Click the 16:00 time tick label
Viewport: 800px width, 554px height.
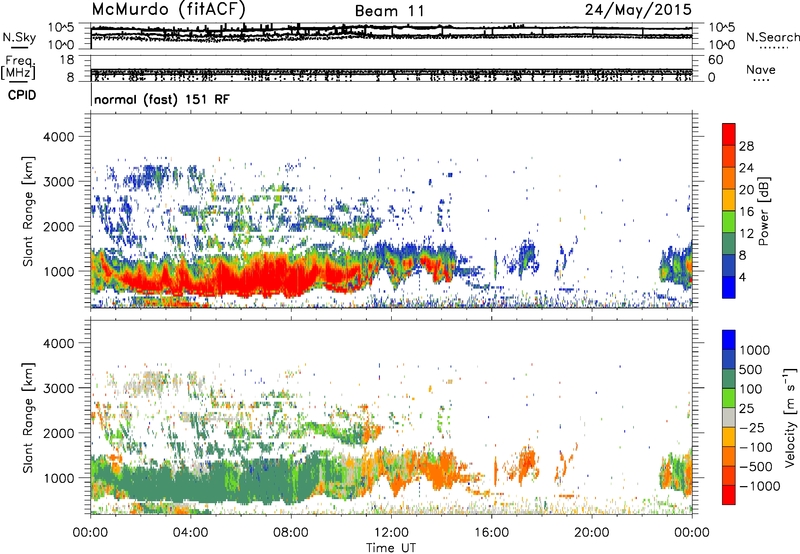491,533
